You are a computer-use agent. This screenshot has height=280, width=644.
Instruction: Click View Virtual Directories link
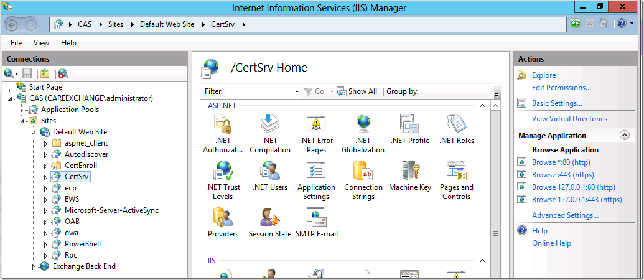point(570,119)
